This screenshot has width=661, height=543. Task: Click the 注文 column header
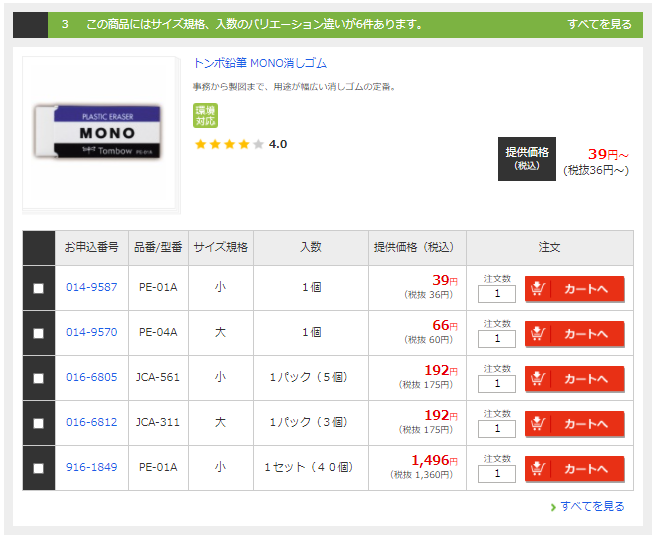coord(549,247)
